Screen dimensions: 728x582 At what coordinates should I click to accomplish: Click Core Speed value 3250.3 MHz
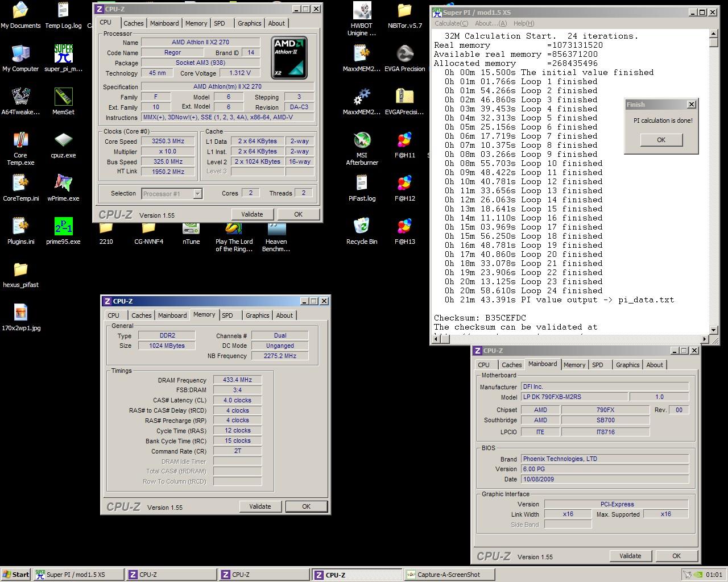pos(168,141)
